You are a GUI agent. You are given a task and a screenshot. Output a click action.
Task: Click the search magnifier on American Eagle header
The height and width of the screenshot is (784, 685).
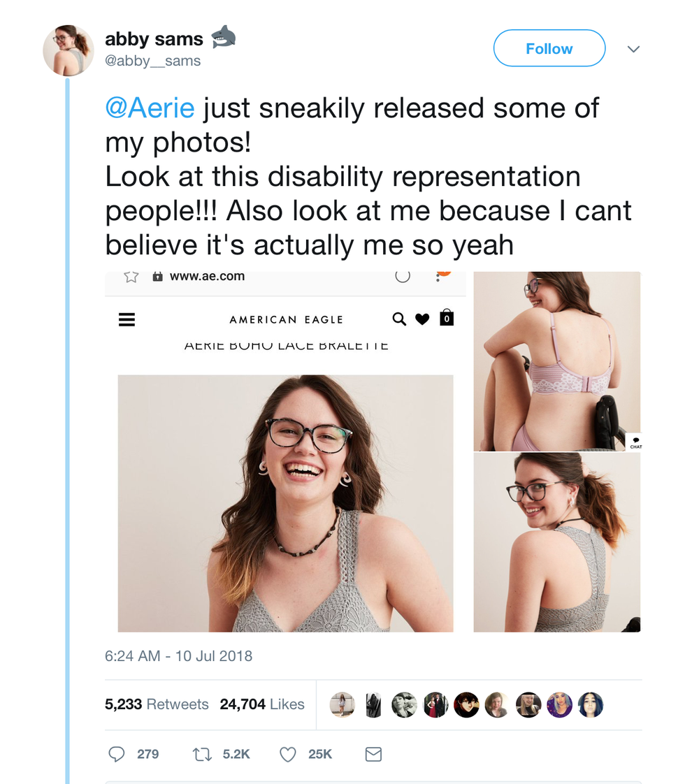pyautogui.click(x=399, y=319)
